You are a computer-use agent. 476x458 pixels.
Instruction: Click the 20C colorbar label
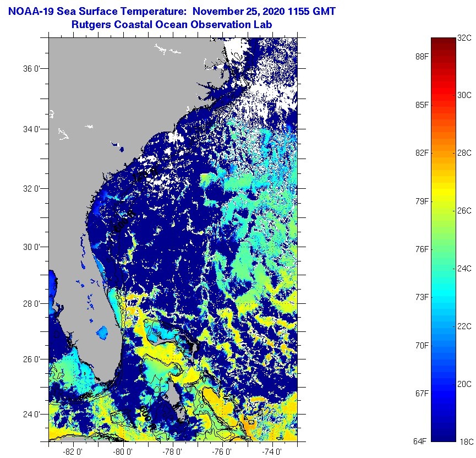click(x=464, y=384)
